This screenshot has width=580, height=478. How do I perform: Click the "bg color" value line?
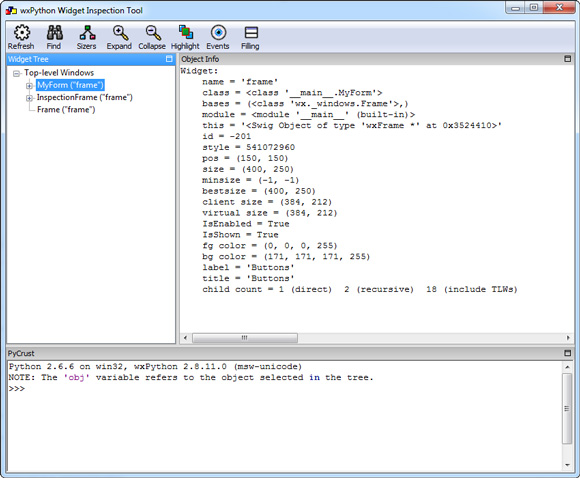[x=286, y=257]
